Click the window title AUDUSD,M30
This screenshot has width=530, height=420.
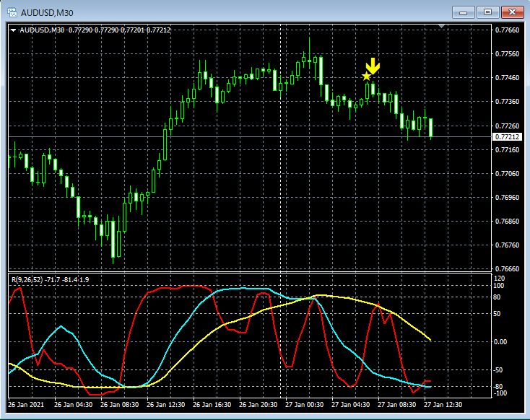[x=47, y=13]
